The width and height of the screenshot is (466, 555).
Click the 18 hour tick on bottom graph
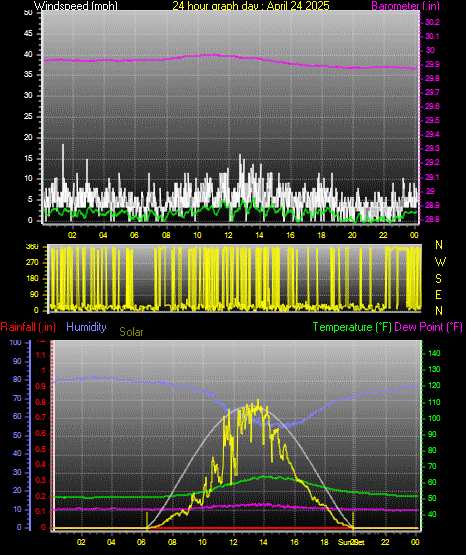(x=324, y=542)
